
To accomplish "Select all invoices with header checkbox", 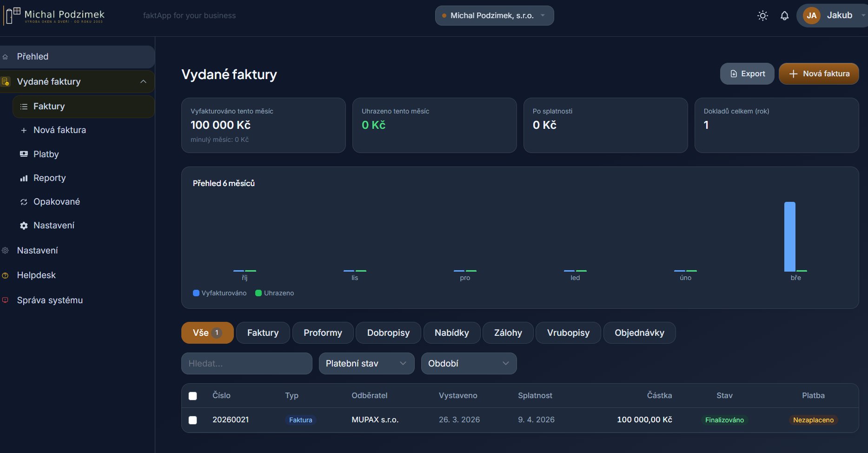I will 192,396.
